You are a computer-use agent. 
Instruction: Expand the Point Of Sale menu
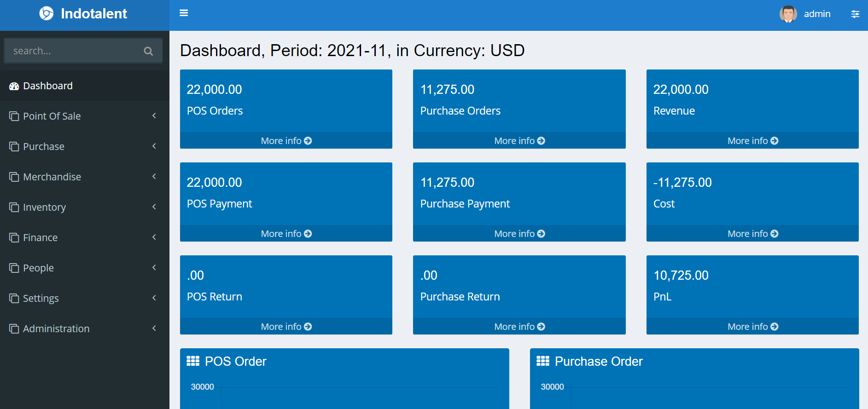point(52,116)
